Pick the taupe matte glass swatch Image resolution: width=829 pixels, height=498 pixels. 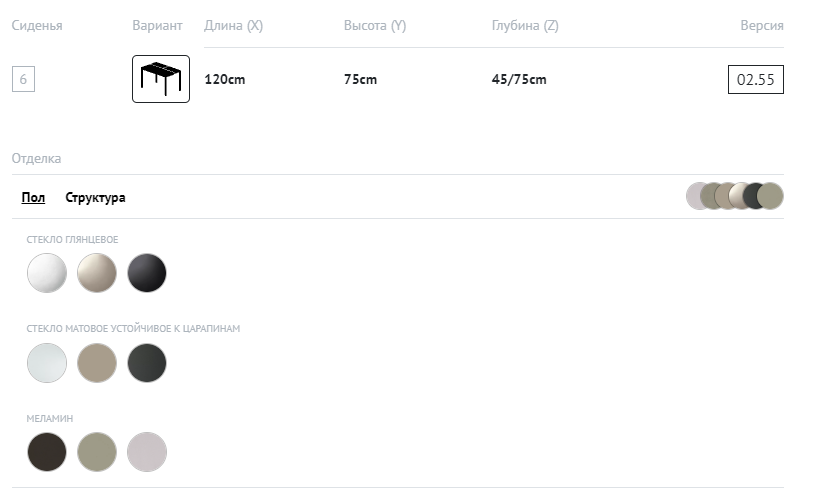[97, 363]
